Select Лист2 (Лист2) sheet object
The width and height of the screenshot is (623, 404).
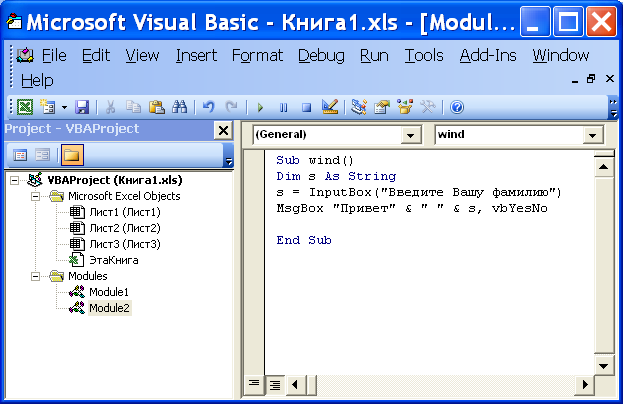(125, 228)
